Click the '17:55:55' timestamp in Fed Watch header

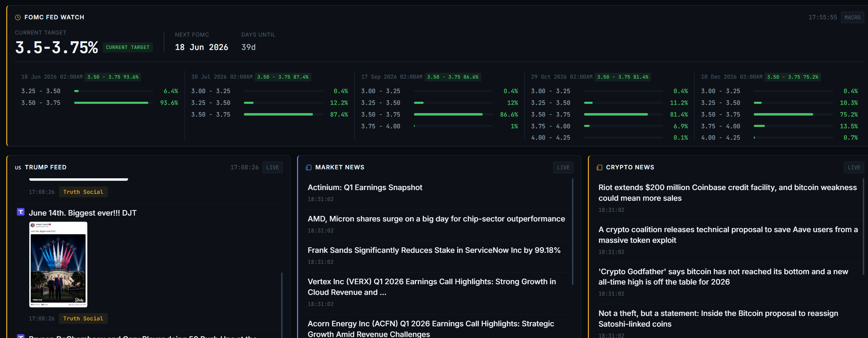[x=823, y=17]
